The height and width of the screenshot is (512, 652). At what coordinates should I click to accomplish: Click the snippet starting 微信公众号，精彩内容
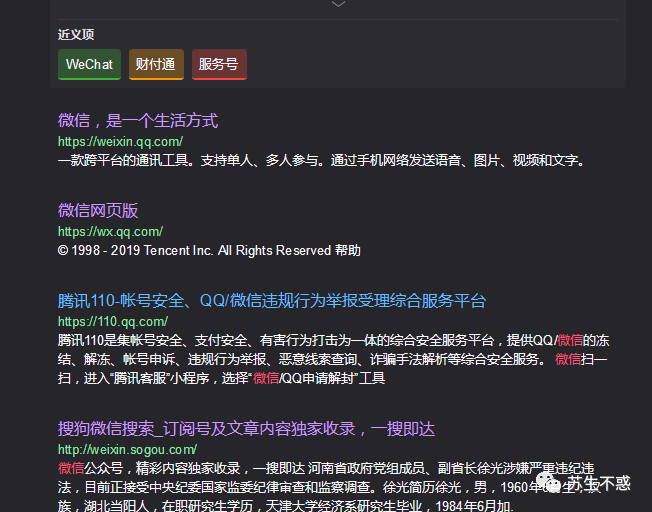[x=328, y=487]
